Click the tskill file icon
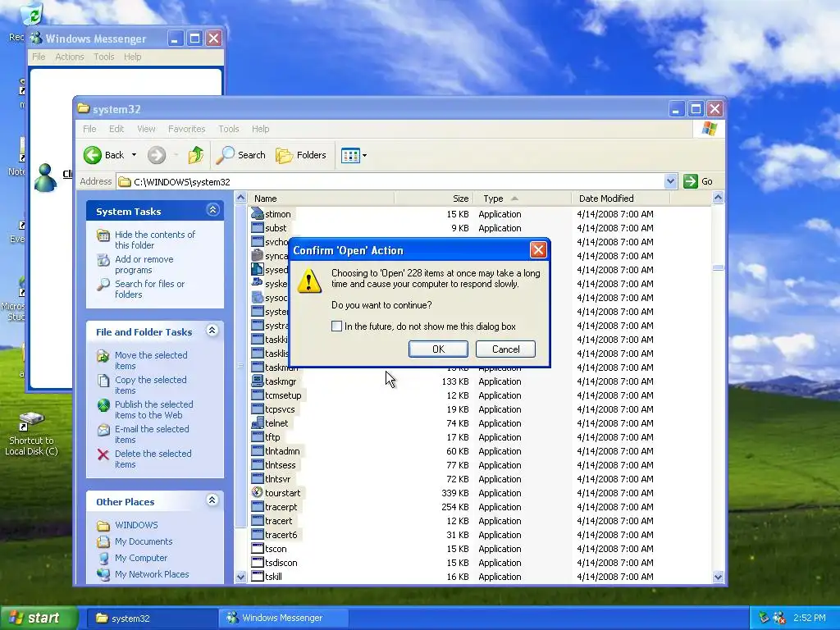The width and height of the screenshot is (840, 630). tap(257, 576)
